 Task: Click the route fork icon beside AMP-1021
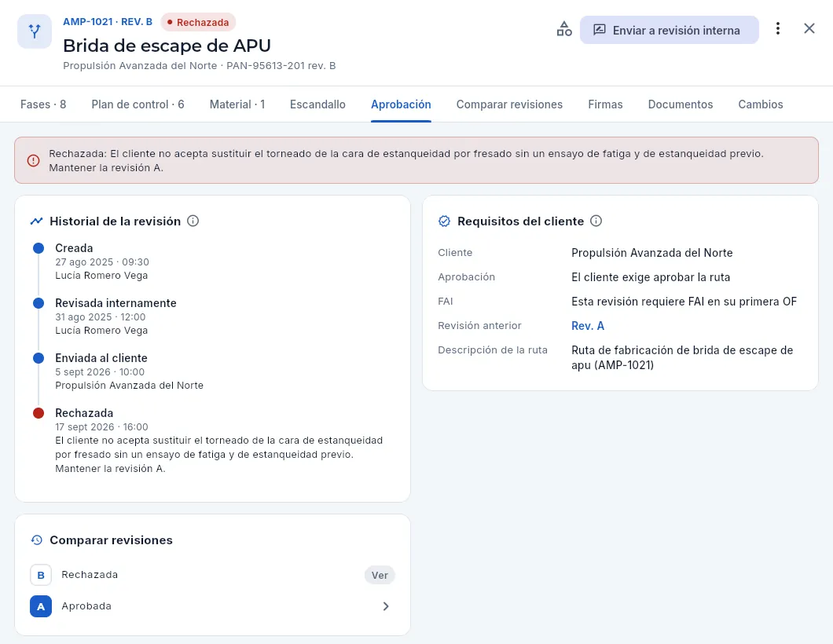click(35, 31)
